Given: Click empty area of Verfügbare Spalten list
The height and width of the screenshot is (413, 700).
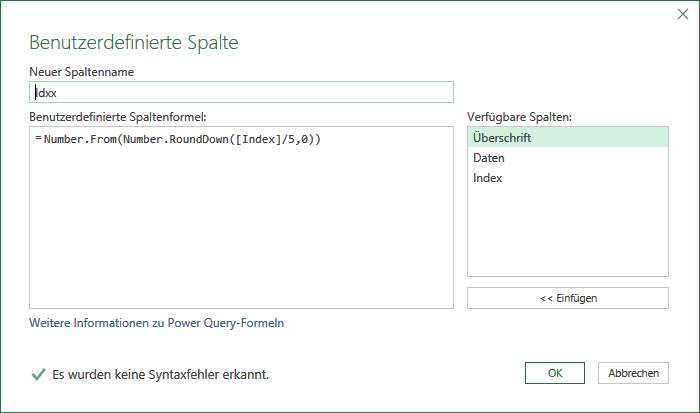Looking at the screenshot, I should pos(568,232).
